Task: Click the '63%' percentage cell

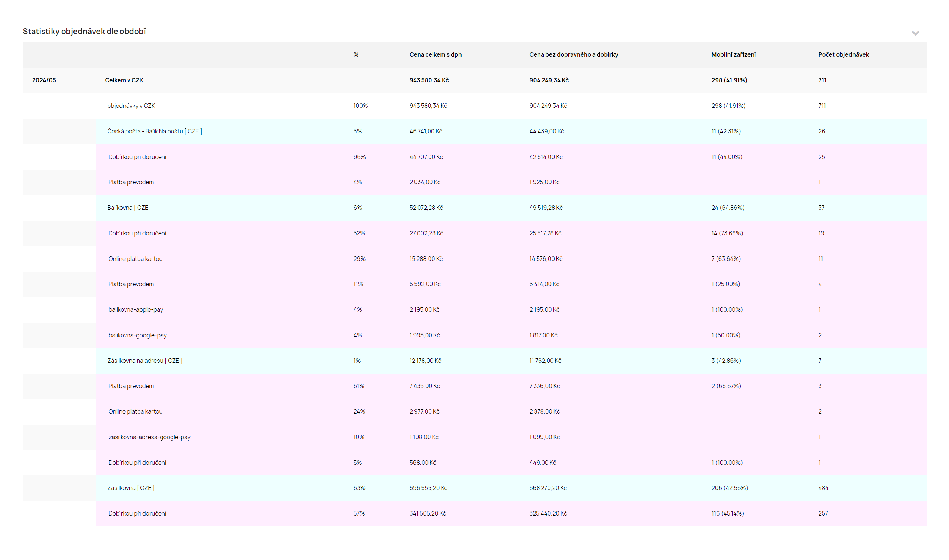Action: pyautogui.click(x=359, y=488)
